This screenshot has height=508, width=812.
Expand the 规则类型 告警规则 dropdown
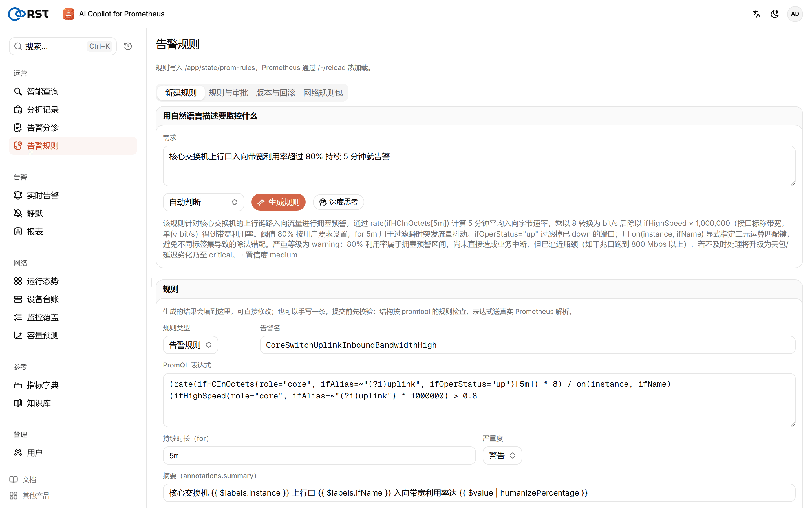190,345
